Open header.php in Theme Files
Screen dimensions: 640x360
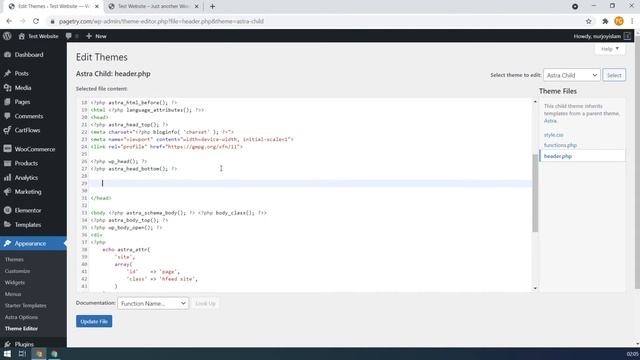[x=558, y=156]
